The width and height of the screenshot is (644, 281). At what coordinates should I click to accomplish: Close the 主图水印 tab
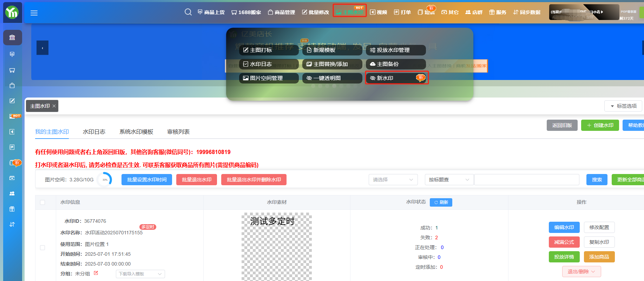[x=54, y=106]
